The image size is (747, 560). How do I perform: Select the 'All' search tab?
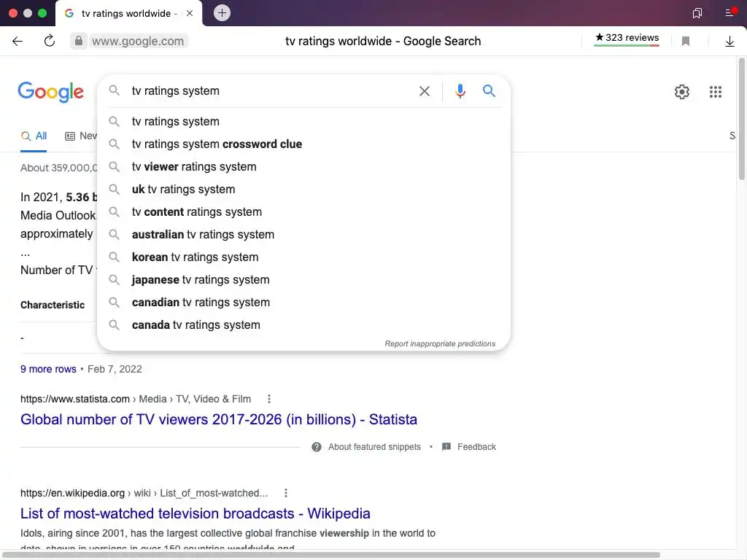[x=34, y=136]
